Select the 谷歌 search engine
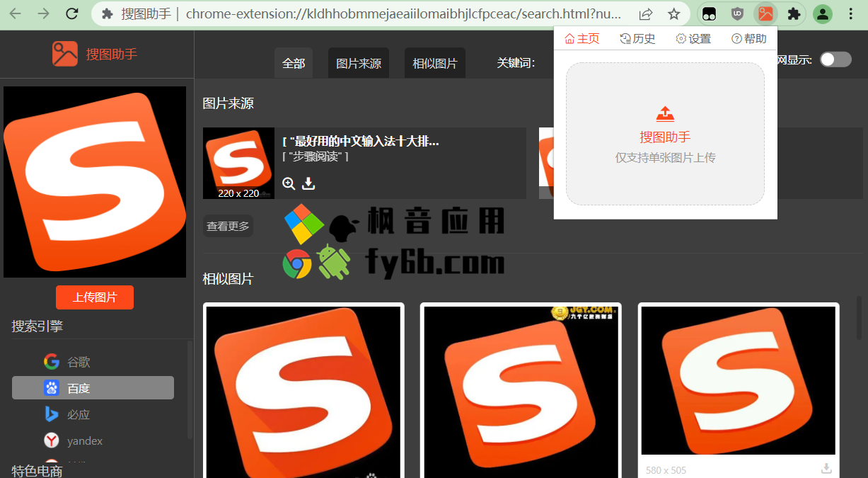Viewport: 868px width, 478px height. (93, 362)
